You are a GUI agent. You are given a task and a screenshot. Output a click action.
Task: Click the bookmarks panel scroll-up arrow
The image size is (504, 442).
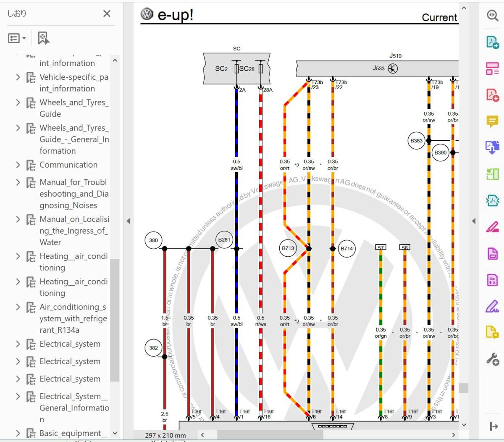tap(115, 60)
